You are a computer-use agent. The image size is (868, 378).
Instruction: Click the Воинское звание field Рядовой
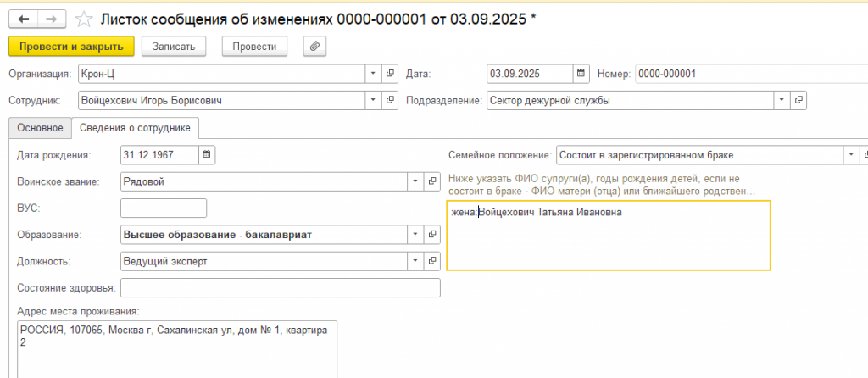point(264,181)
